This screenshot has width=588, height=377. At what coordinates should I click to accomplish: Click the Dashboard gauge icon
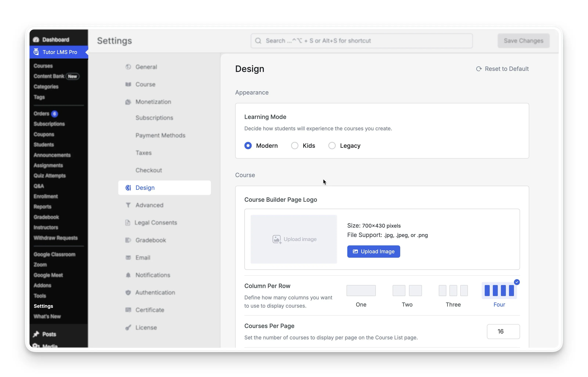[x=36, y=40]
